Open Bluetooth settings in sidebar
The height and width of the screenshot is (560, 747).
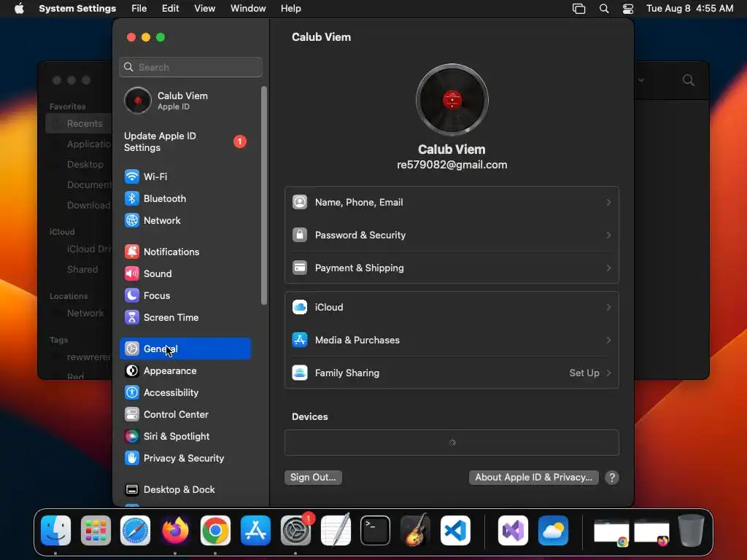185,198
